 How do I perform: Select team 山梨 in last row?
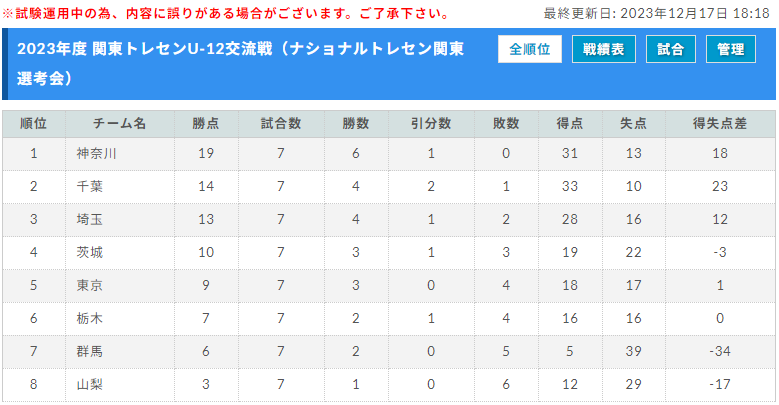coord(89,384)
